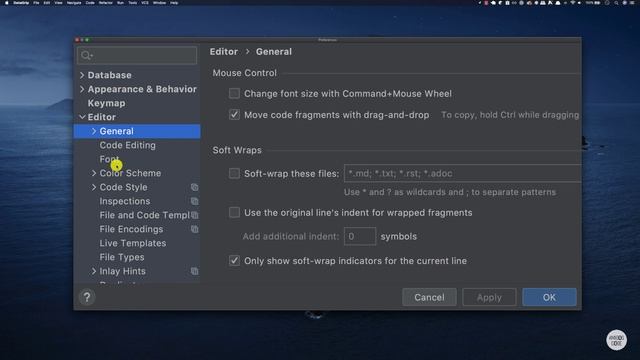Open the Navigate menu

74,3
